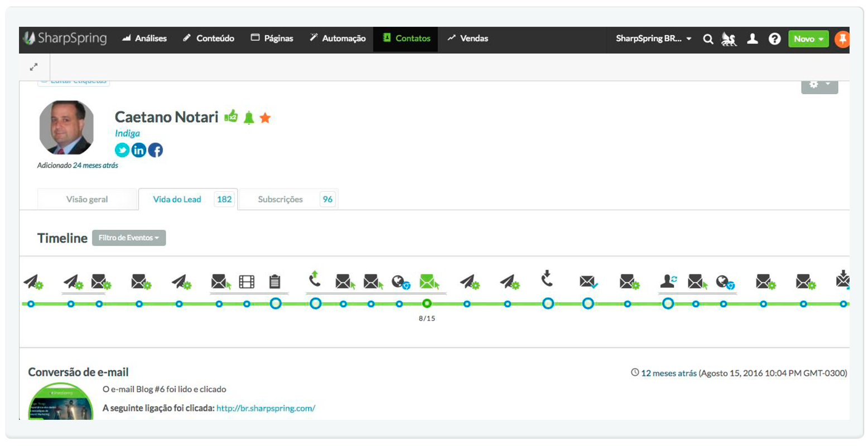
Task: Click the globe icon after the contact sync icon
Action: tap(725, 283)
